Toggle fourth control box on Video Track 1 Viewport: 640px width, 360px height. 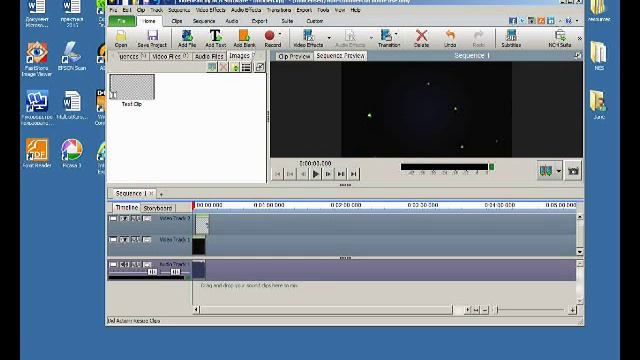147,240
